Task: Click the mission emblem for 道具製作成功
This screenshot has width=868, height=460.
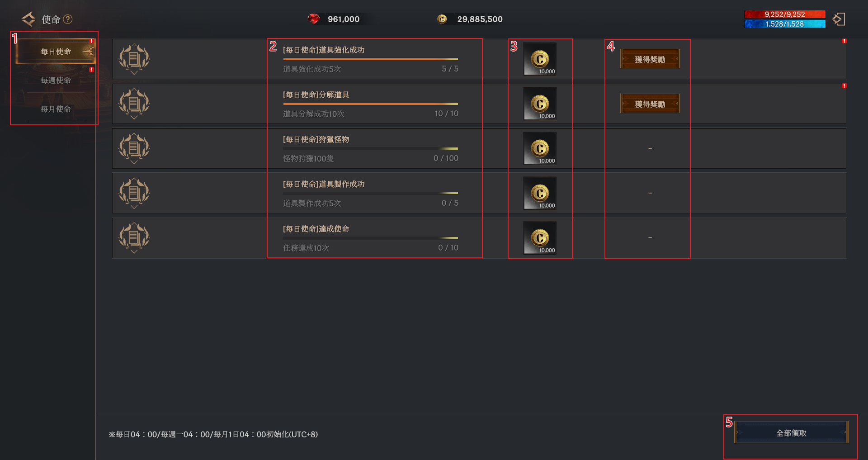Action: click(134, 193)
